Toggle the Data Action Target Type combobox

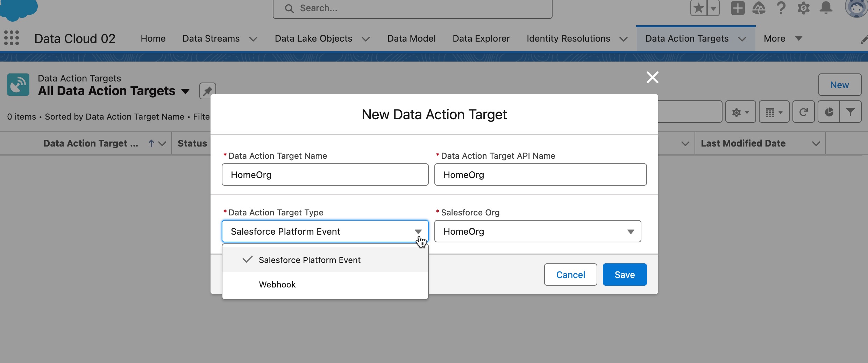tap(325, 231)
